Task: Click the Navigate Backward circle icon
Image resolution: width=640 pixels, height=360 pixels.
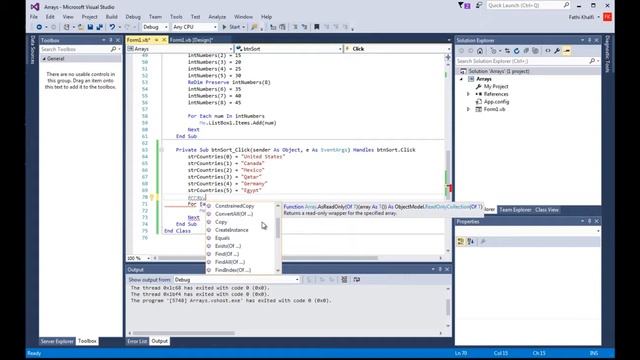Action: pos(39,27)
